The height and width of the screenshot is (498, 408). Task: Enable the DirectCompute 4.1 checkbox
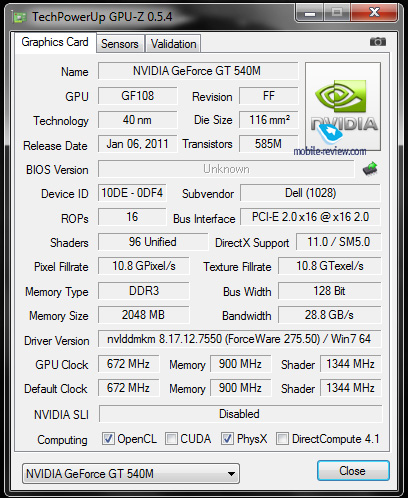pyautogui.click(x=282, y=438)
